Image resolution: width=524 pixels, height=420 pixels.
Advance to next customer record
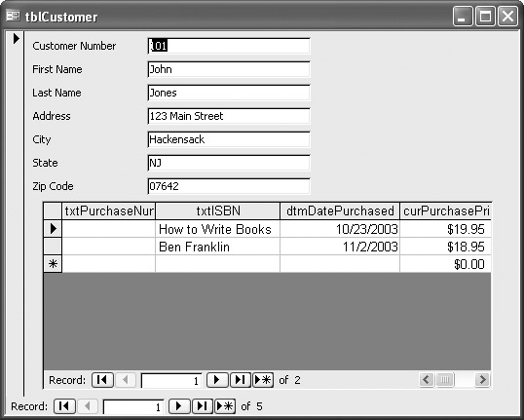click(x=179, y=406)
